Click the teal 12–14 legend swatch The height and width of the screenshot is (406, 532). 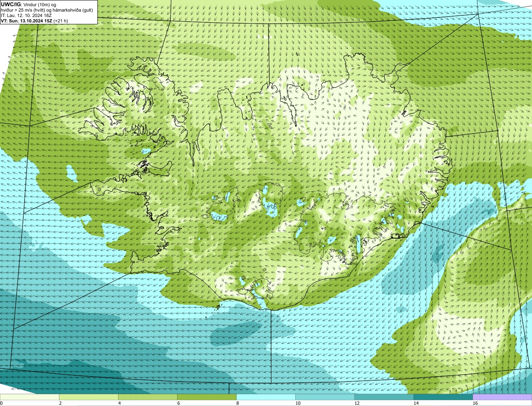click(384, 397)
